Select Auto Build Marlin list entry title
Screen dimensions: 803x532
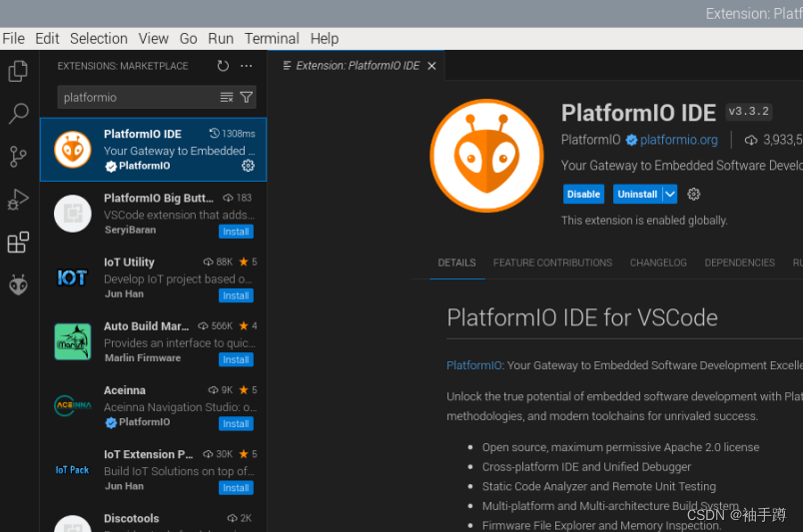click(147, 326)
